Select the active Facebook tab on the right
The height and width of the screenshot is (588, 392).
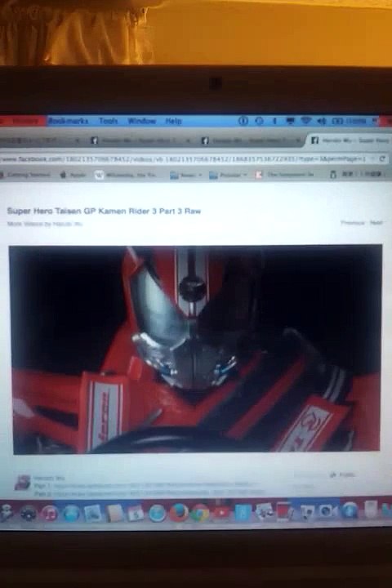coord(350,140)
